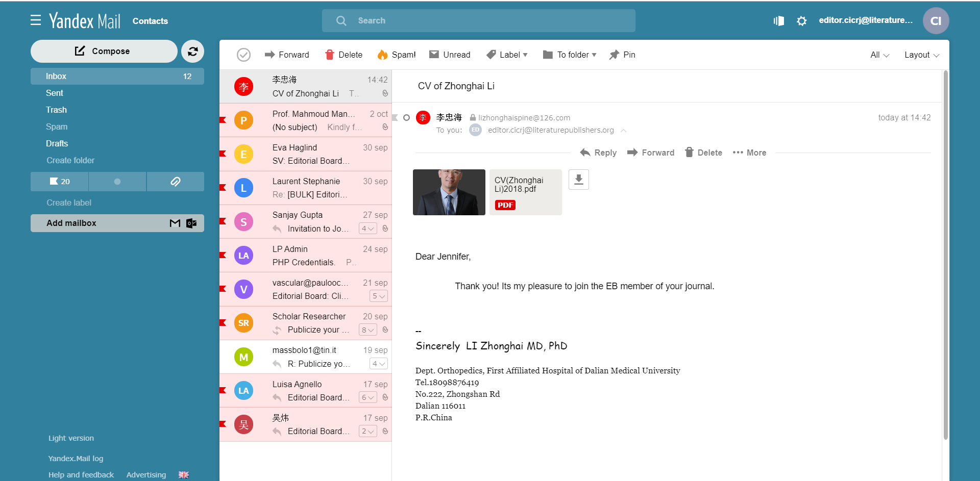Open the Sent folder
The width and height of the screenshot is (980, 481).
[x=55, y=93]
